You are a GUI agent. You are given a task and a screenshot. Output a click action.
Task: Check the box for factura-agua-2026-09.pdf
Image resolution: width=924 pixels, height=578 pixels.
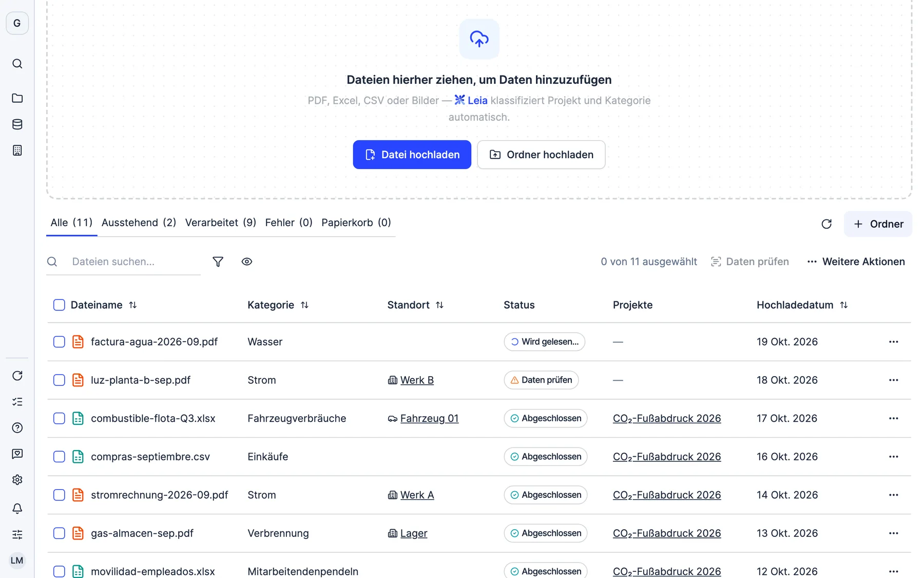pyautogui.click(x=59, y=342)
